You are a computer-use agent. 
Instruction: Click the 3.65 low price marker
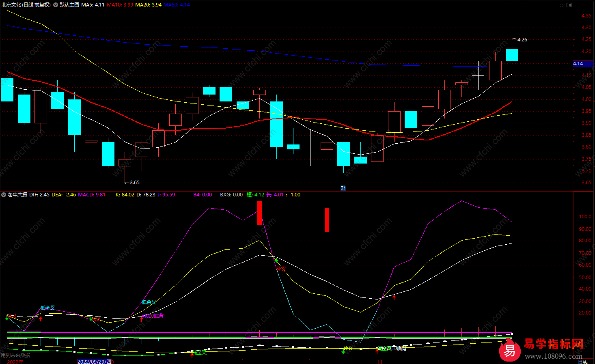(134, 183)
